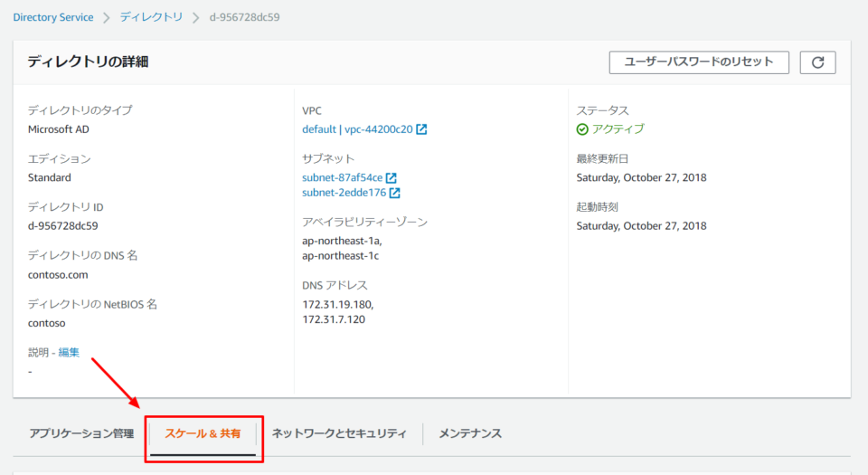Image resolution: width=868 pixels, height=475 pixels.
Task: Click 編集 link next to 説明
Action: tap(69, 352)
